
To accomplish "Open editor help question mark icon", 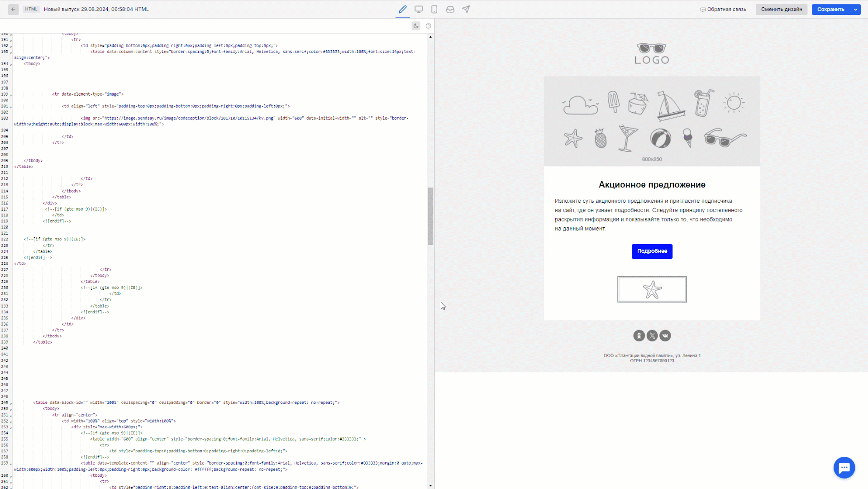I will click(428, 26).
